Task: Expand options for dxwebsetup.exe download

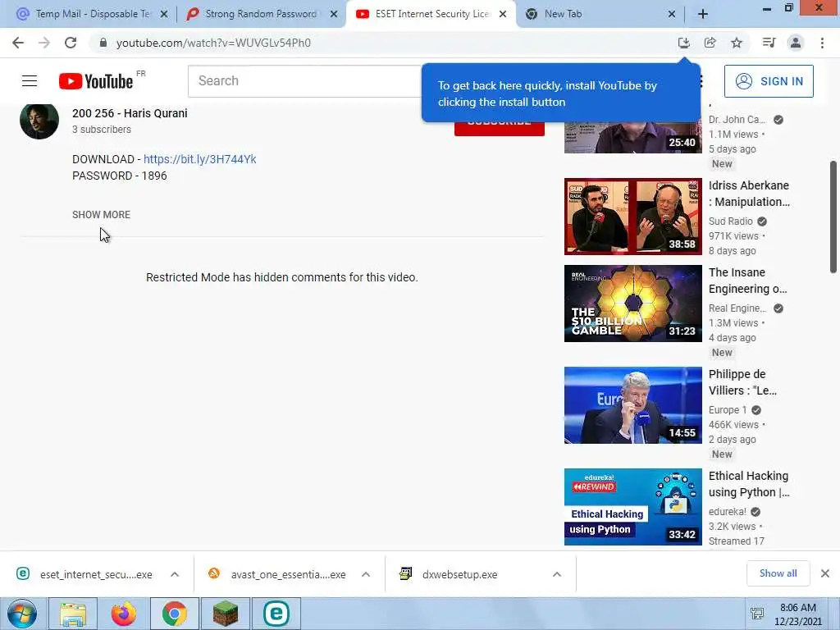Action: click(x=557, y=574)
